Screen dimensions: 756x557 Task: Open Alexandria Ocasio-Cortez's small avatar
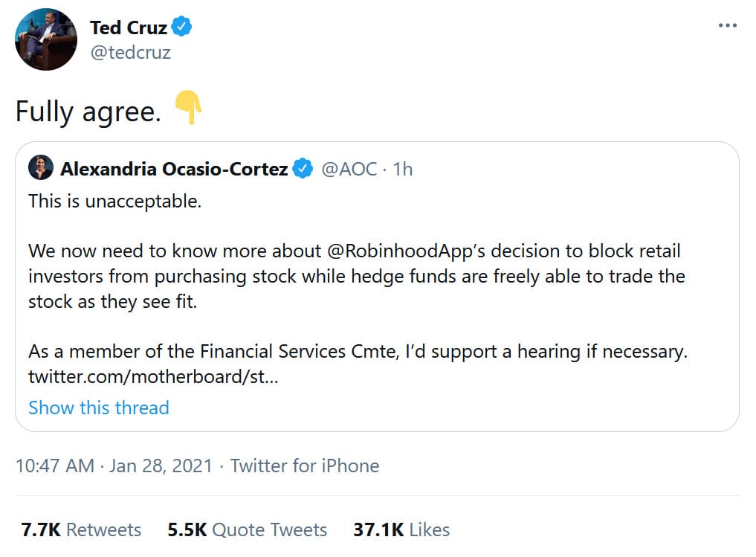(40, 169)
